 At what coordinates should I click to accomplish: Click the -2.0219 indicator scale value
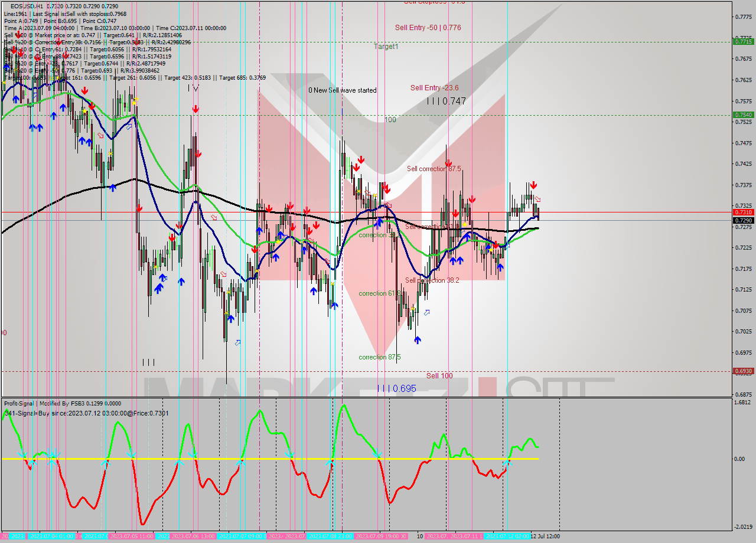point(743,526)
